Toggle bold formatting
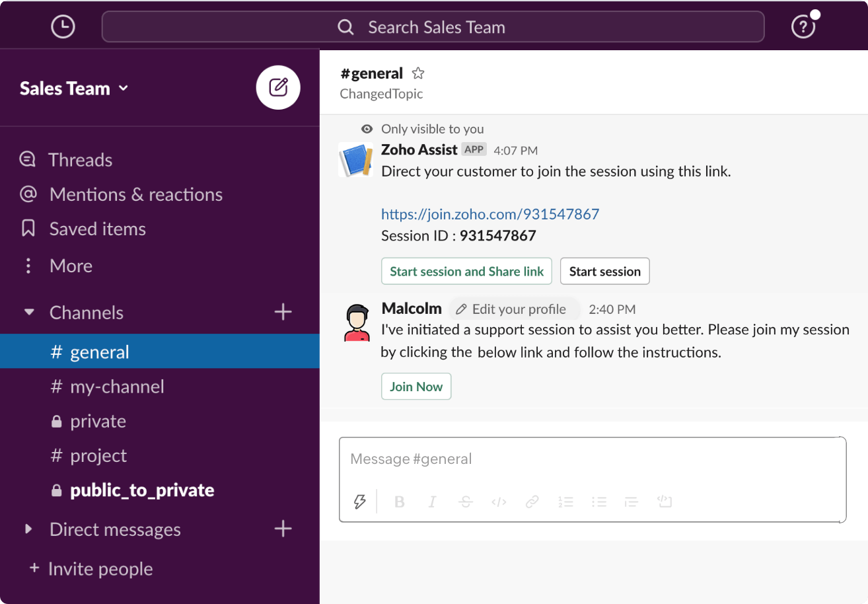The height and width of the screenshot is (604, 868). (x=399, y=502)
